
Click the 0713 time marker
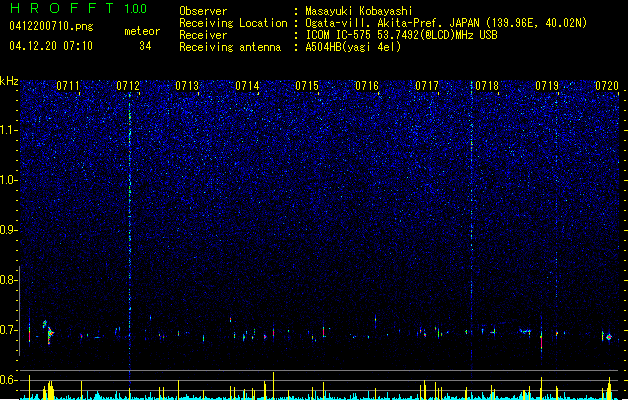[x=187, y=86]
